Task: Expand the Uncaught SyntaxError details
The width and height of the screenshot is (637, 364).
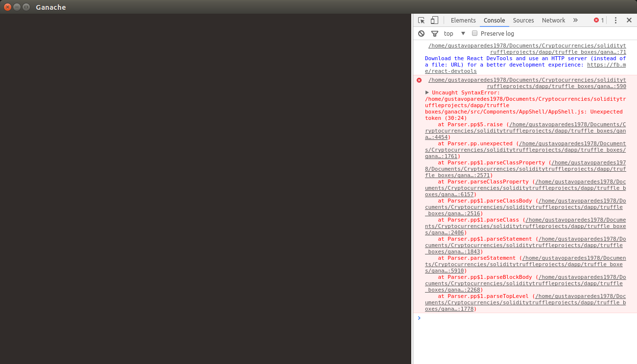Action: click(x=426, y=92)
